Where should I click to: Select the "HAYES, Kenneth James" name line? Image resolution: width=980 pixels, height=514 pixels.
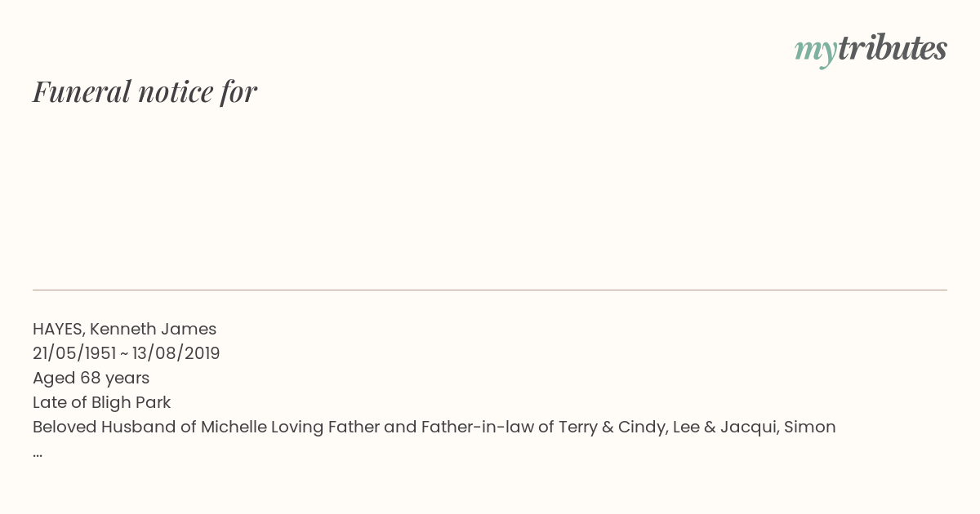pyautogui.click(x=124, y=330)
